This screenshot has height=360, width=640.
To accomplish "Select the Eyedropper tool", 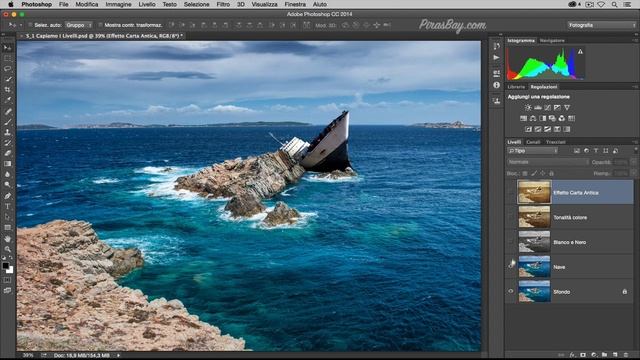I will [7, 100].
